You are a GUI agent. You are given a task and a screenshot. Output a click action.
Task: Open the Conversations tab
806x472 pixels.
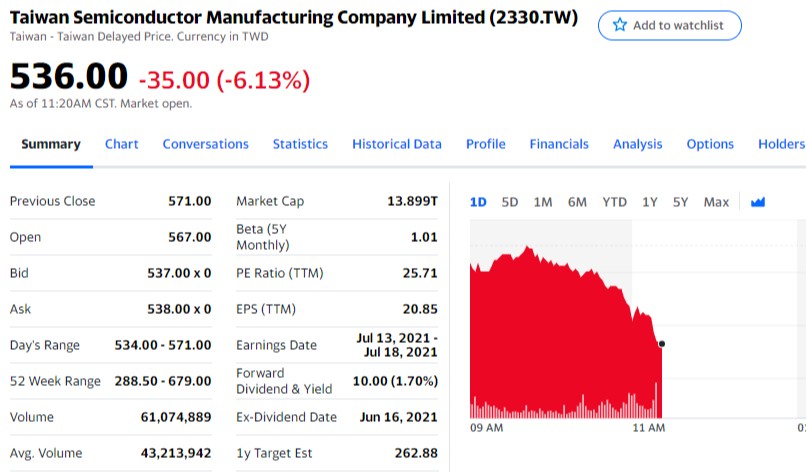point(205,144)
